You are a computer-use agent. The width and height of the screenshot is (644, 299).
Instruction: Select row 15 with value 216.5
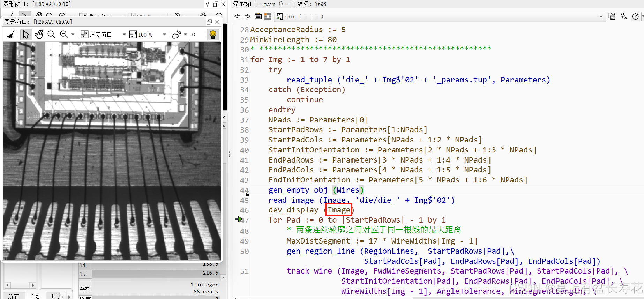(x=150, y=274)
